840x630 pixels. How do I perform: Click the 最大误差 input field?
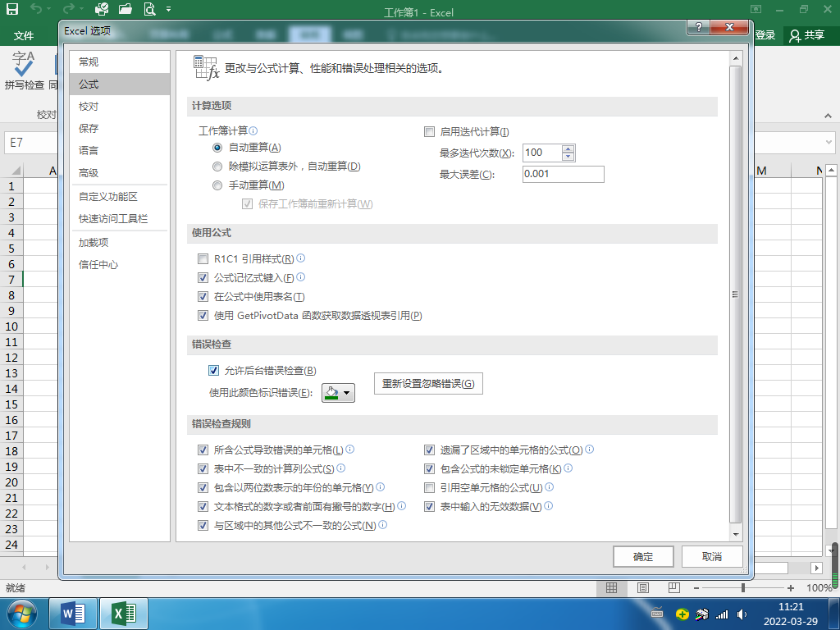click(563, 174)
